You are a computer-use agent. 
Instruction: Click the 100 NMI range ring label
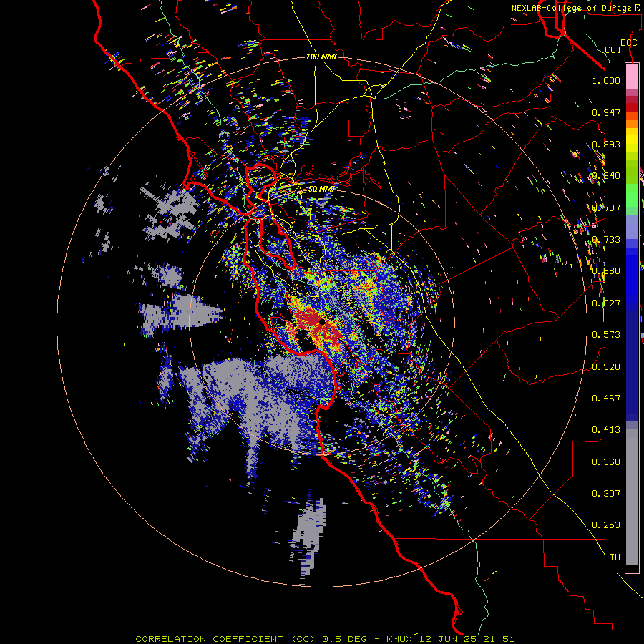point(321,57)
